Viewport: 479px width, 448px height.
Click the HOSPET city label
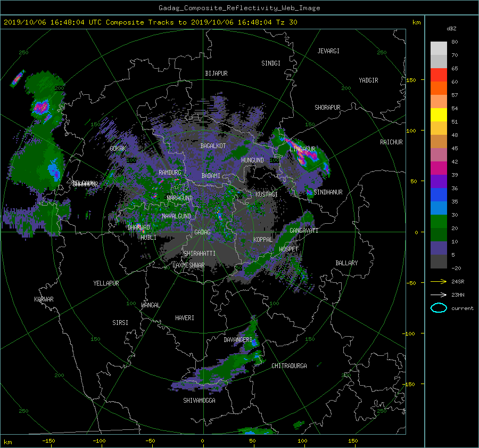coord(288,249)
